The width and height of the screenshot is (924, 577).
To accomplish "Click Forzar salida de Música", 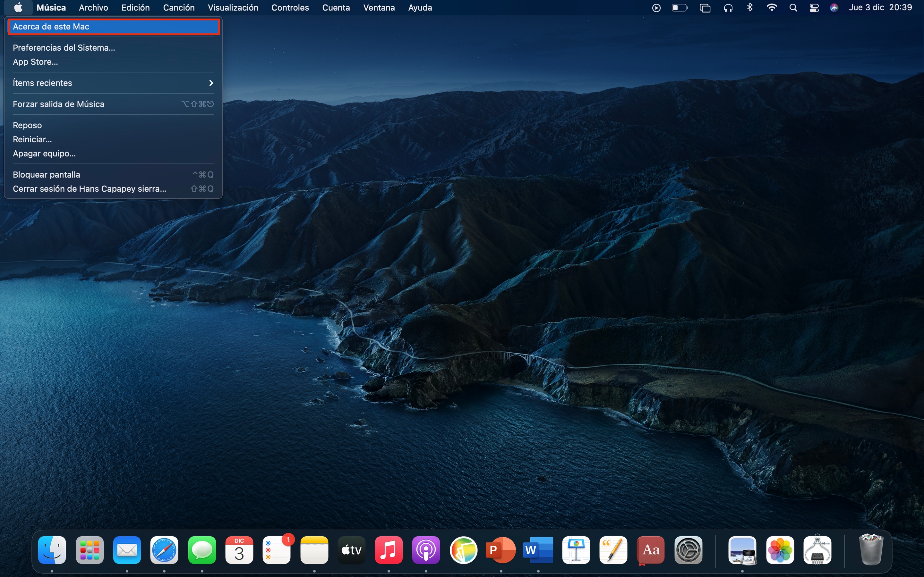I will point(58,104).
